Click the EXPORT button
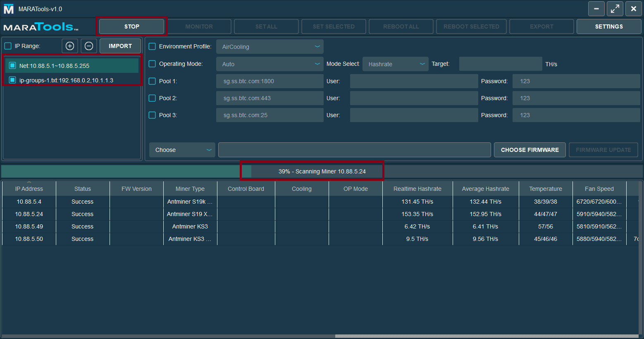The width and height of the screenshot is (644, 339). pos(541,26)
